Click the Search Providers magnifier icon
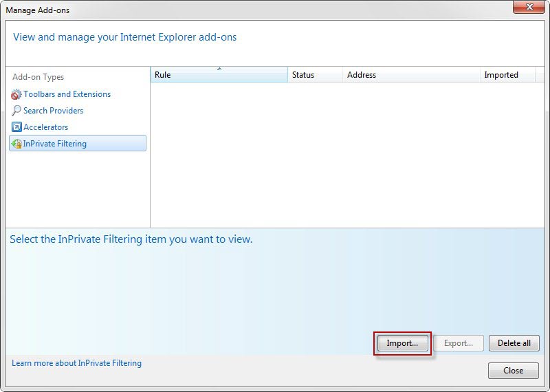This screenshot has height=392, width=550. [x=16, y=111]
